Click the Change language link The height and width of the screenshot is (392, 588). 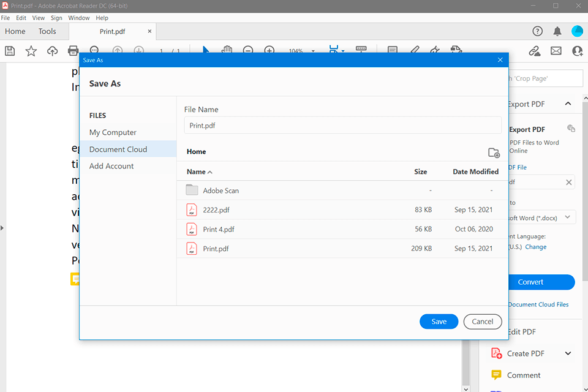click(535, 247)
